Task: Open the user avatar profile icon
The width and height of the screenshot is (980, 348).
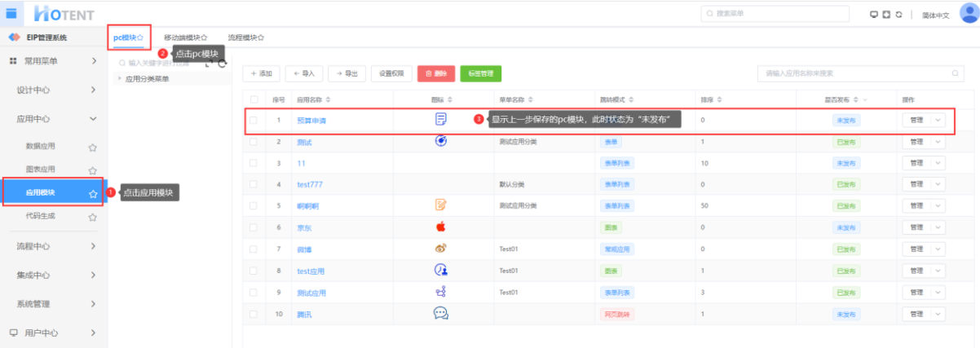Action: tap(968, 13)
